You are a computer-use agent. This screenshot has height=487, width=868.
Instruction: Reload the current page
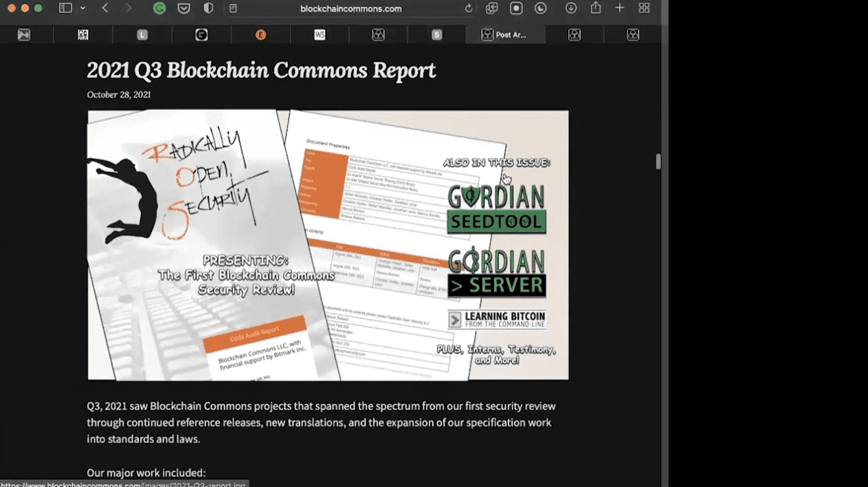pos(469,9)
